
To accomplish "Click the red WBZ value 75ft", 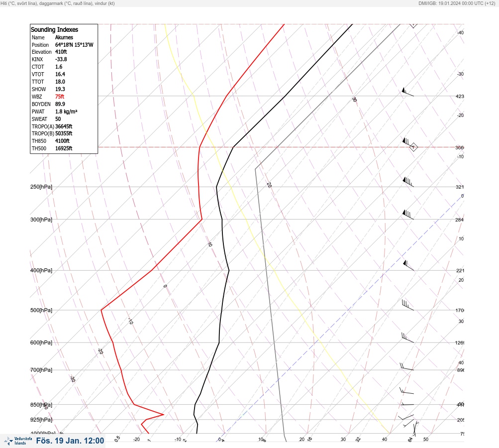I will click(x=60, y=97).
